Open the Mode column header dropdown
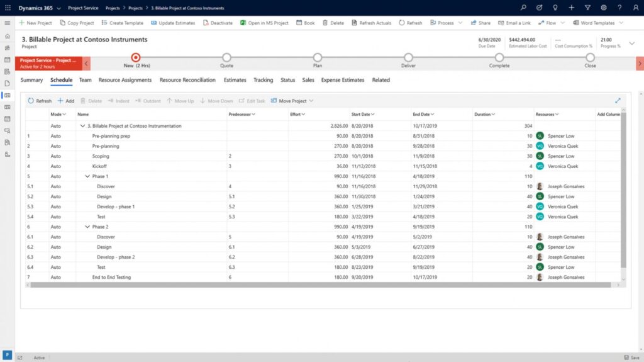The image size is (644, 362). tap(64, 115)
